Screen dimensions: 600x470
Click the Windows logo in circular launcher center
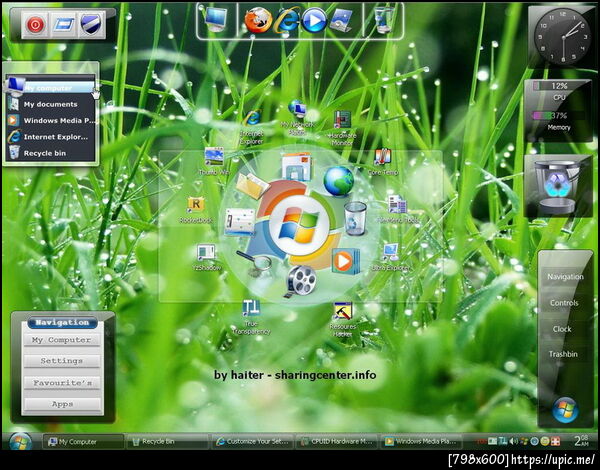coord(299,225)
